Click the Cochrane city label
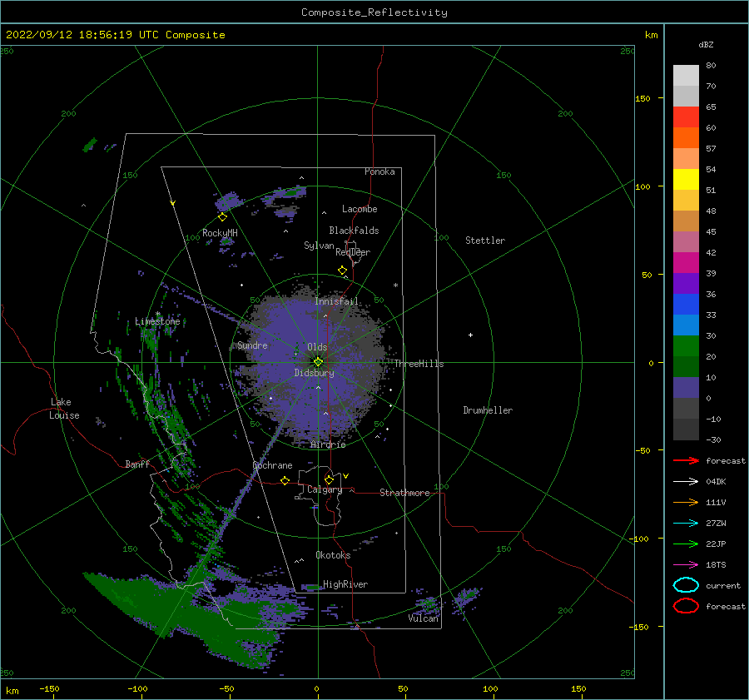 (272, 465)
